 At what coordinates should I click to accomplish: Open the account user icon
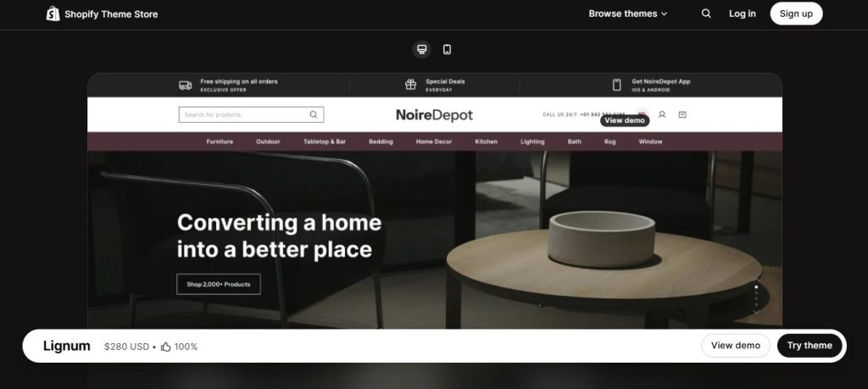(661, 114)
